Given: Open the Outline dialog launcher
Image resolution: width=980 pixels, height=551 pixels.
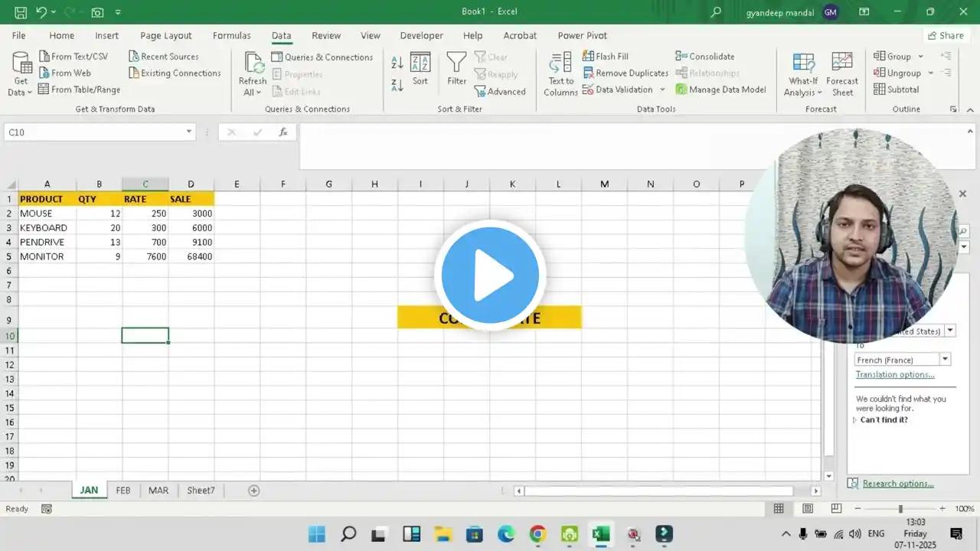Looking at the screenshot, I should point(953,109).
